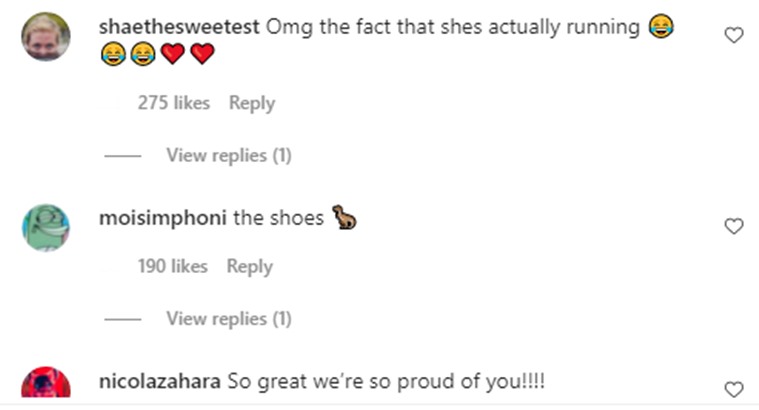Visit the moisimphoni username link

164,217
